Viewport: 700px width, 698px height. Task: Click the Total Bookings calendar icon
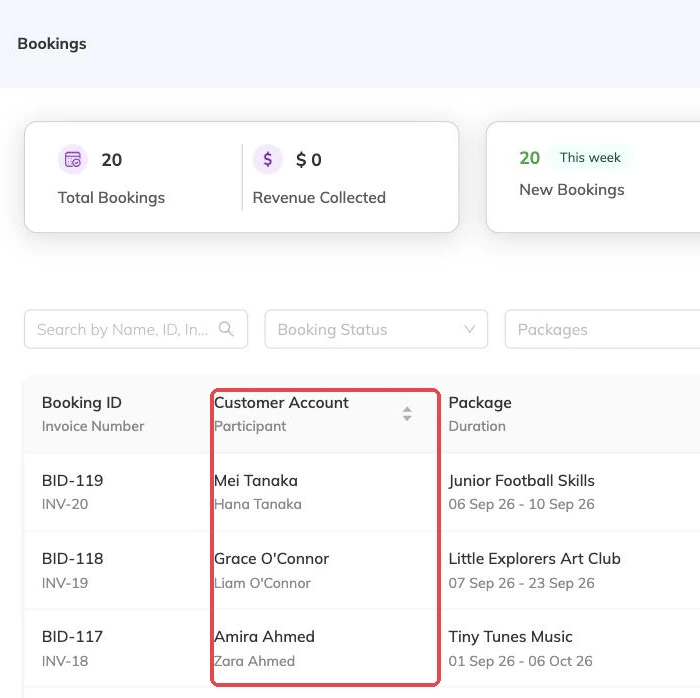coord(73,159)
